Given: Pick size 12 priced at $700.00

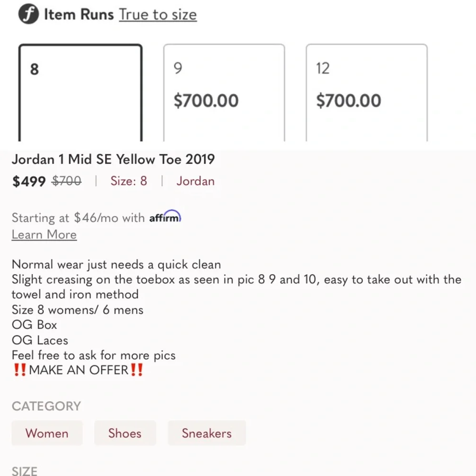Looking at the screenshot, I should point(366,93).
